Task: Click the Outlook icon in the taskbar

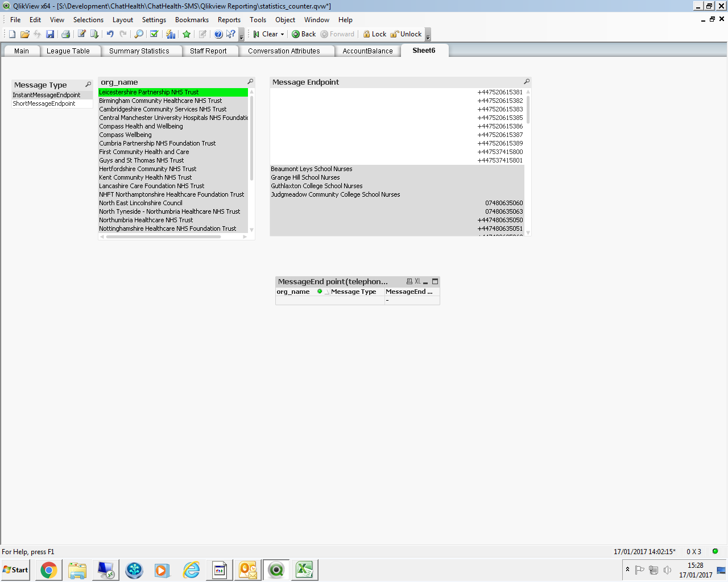Action: tap(248, 570)
